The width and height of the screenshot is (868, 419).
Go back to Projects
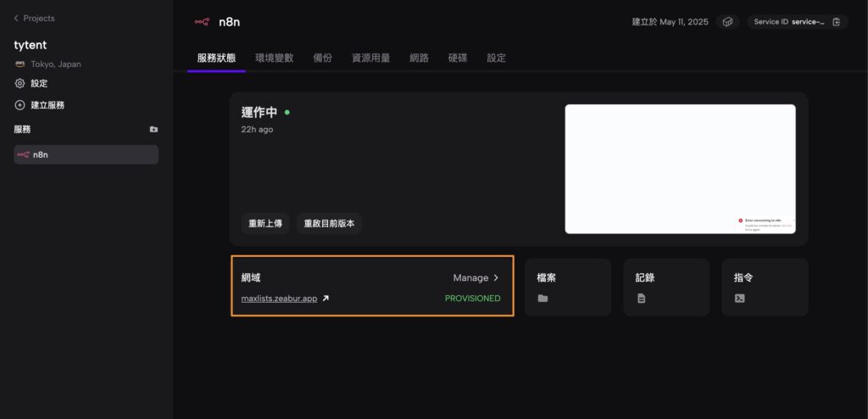tap(34, 19)
